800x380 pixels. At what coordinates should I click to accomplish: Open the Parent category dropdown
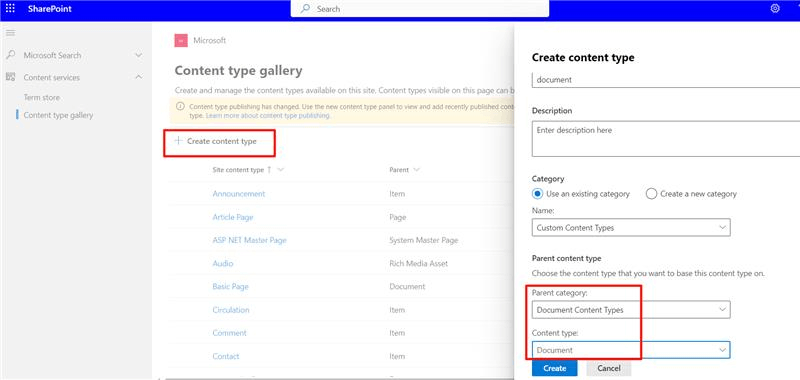tap(631, 310)
